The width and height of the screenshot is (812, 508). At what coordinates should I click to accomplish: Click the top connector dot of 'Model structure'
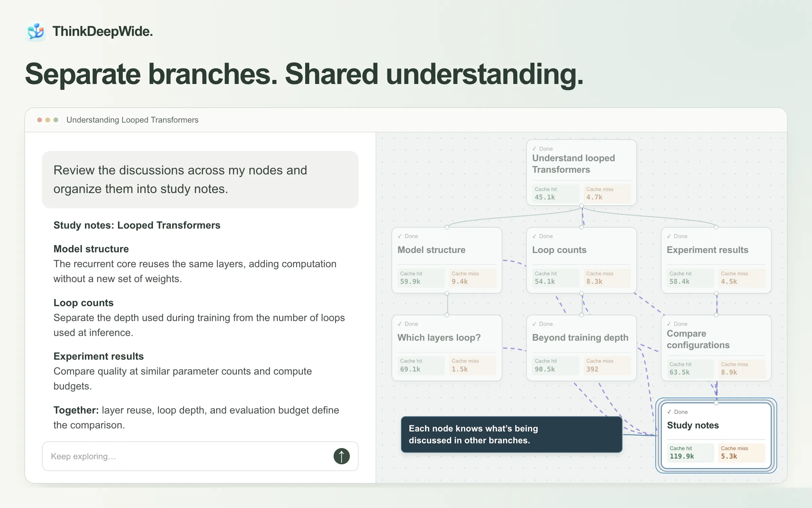pyautogui.click(x=447, y=227)
